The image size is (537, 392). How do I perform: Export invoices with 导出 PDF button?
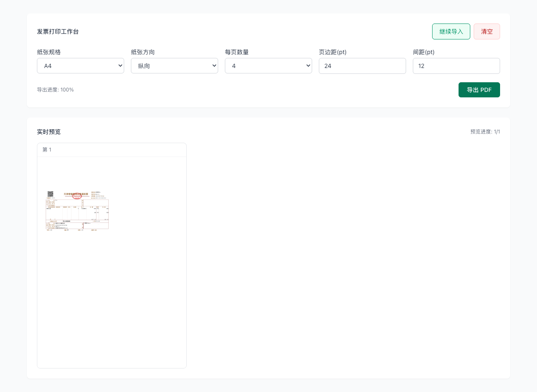point(479,90)
